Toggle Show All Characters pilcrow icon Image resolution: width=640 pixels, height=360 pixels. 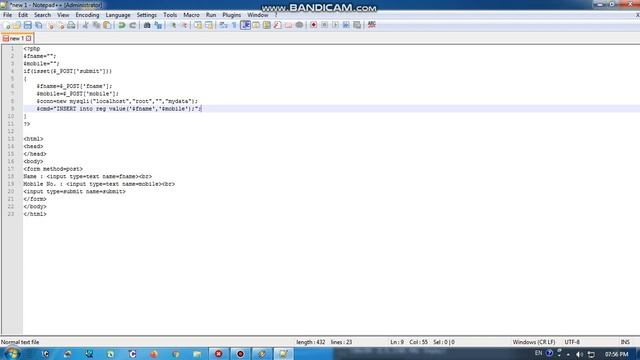[234, 25]
